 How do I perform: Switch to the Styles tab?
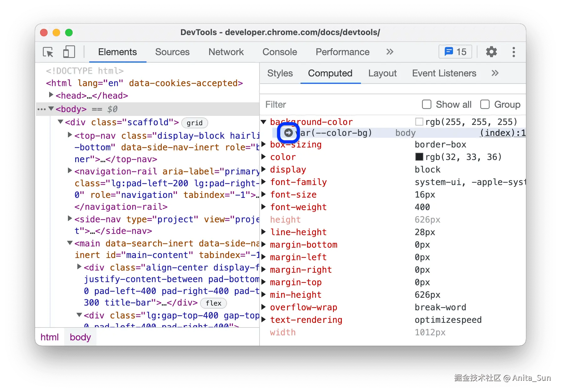pyautogui.click(x=280, y=73)
